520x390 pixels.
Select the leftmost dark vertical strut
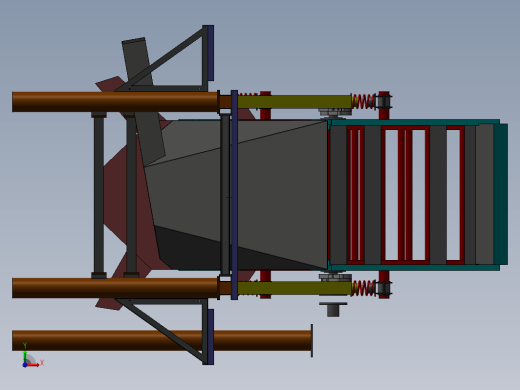click(99, 195)
